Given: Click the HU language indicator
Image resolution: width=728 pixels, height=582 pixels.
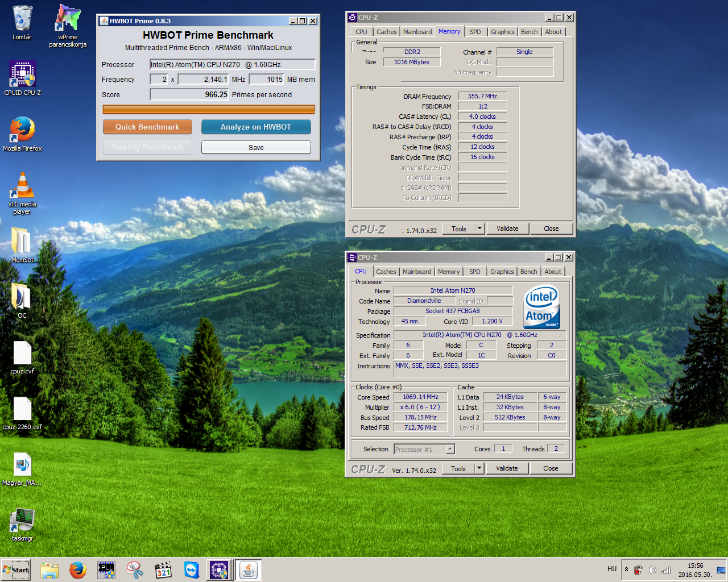Looking at the screenshot, I should point(612,569).
